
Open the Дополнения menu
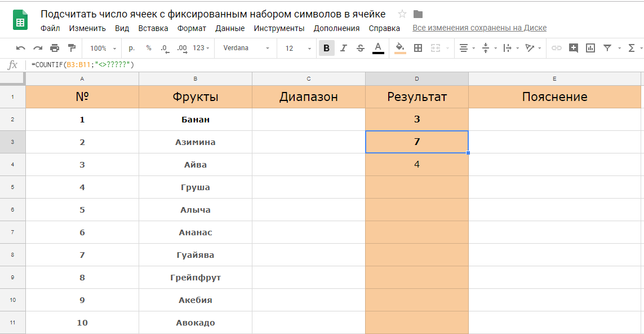click(336, 28)
